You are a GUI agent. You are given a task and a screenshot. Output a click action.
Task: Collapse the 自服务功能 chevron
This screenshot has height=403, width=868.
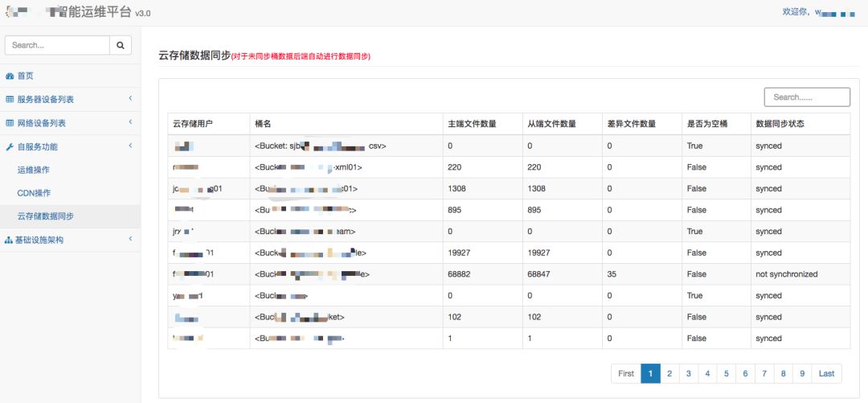pyautogui.click(x=130, y=146)
